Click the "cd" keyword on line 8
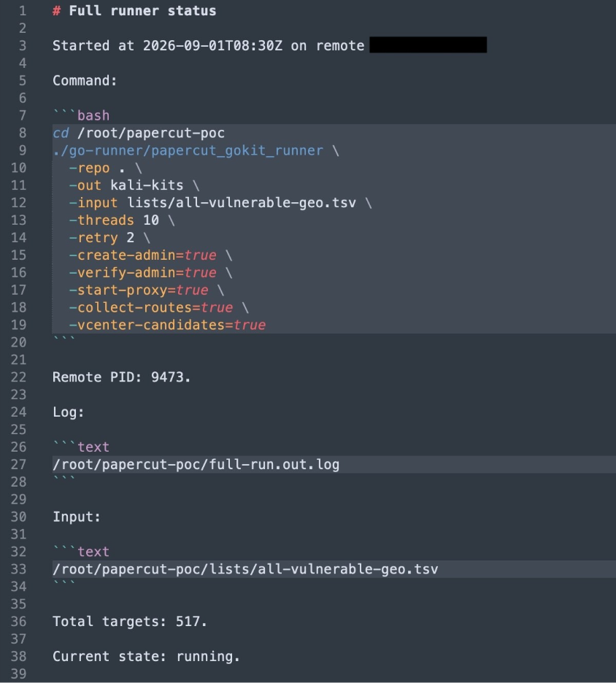 click(x=61, y=133)
